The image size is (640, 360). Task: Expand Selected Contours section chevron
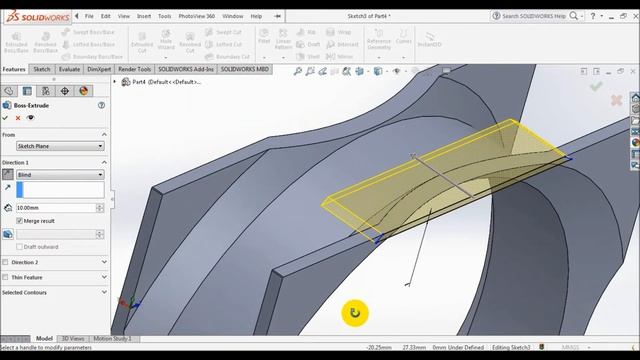(x=104, y=292)
